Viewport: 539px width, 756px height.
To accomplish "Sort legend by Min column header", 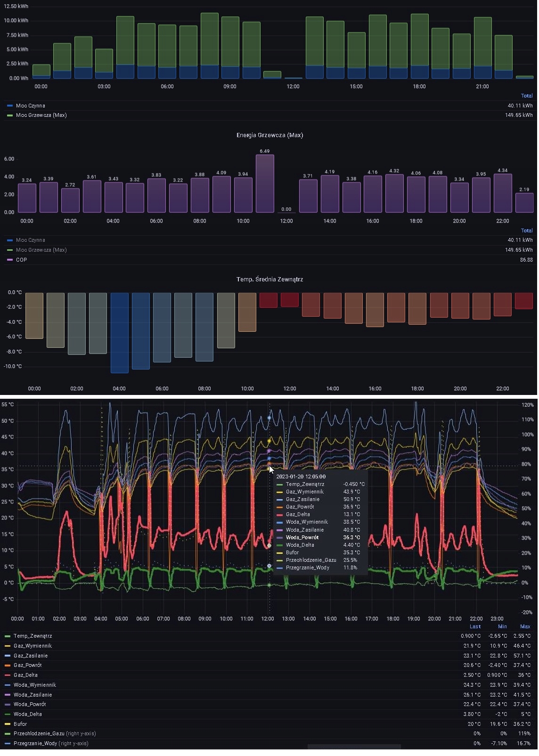I will [503, 627].
